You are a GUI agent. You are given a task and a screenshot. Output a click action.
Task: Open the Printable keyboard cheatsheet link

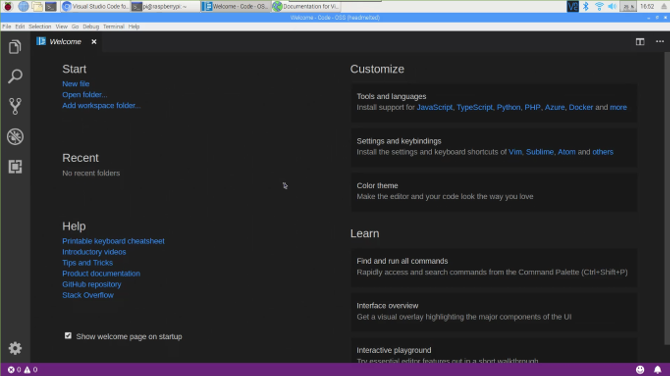[113, 241]
